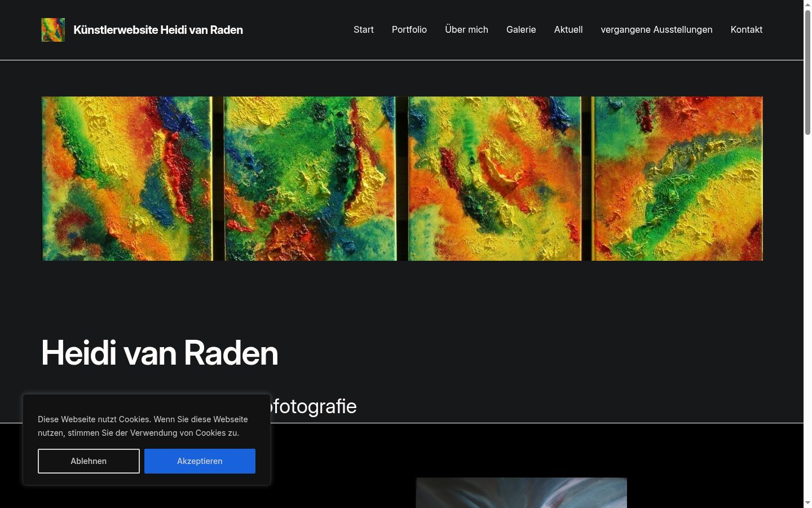Viewport: 812px width, 508px height.
Task: Click the blue-grey artwork thumbnail below the heading
Action: [522, 493]
